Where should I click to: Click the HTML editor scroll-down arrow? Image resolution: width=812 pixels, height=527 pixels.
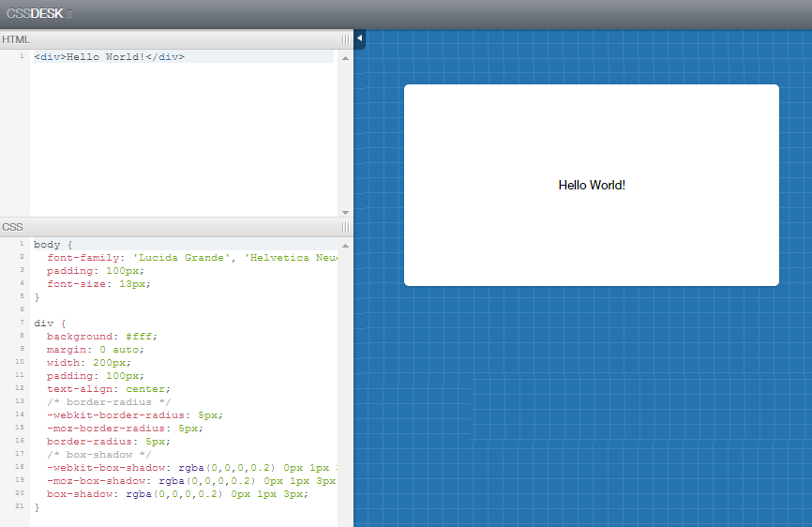pyautogui.click(x=345, y=212)
